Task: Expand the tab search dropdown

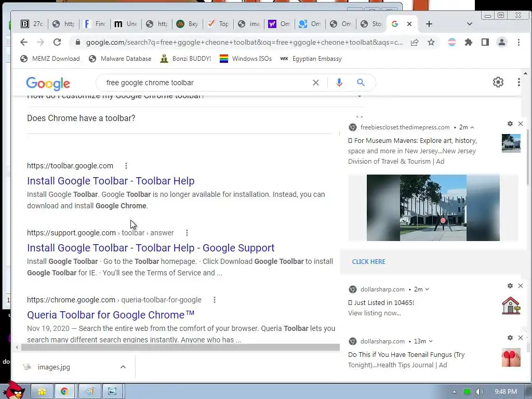Action: [470, 24]
